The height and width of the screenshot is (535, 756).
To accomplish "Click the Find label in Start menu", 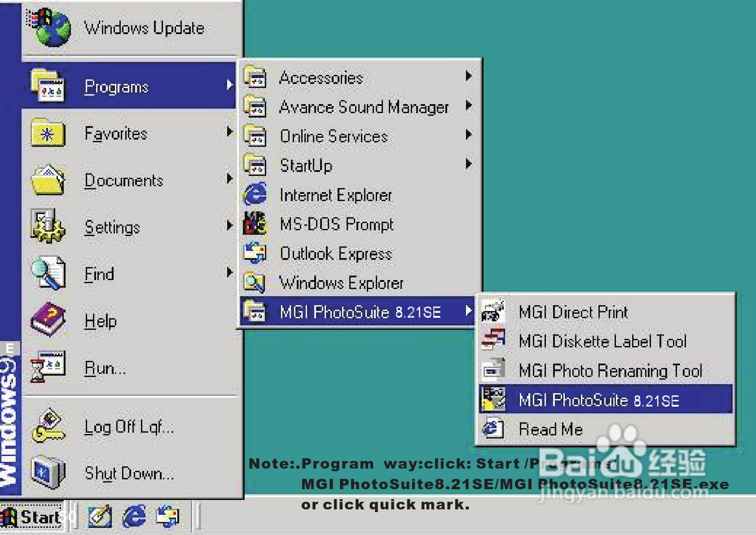I will pos(99,274).
